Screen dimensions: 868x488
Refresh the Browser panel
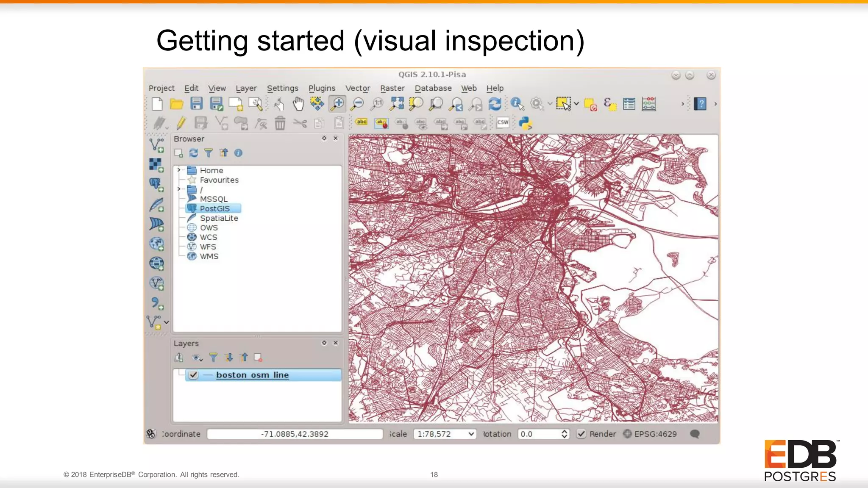click(x=193, y=153)
